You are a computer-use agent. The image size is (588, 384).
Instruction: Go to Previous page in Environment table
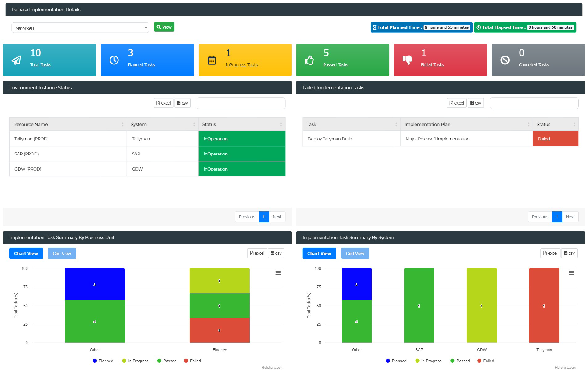coord(247,217)
